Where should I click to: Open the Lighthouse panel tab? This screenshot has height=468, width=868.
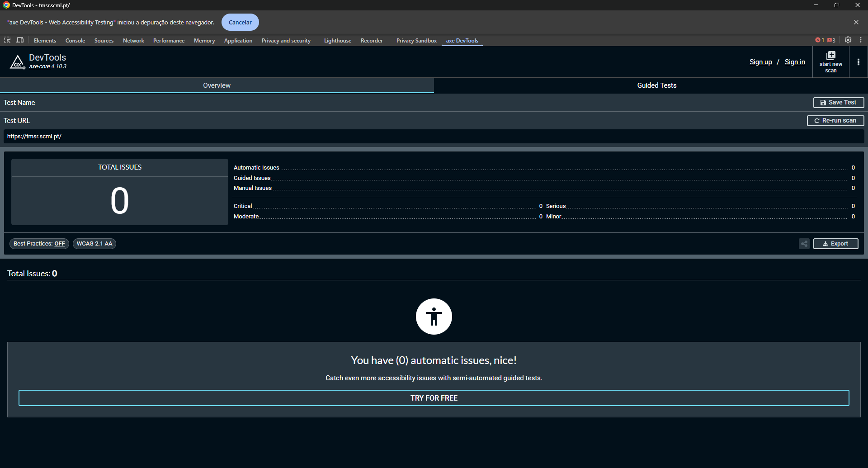coord(337,41)
